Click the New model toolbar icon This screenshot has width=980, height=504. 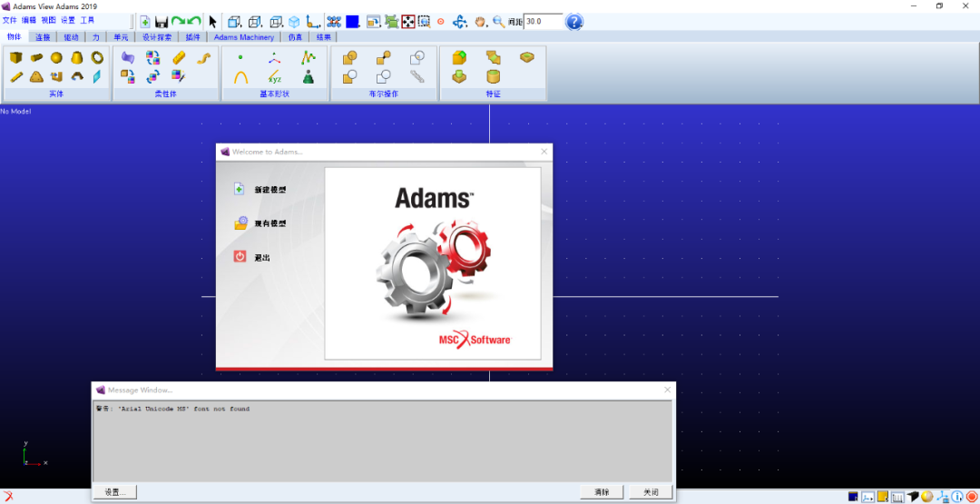[x=145, y=21]
